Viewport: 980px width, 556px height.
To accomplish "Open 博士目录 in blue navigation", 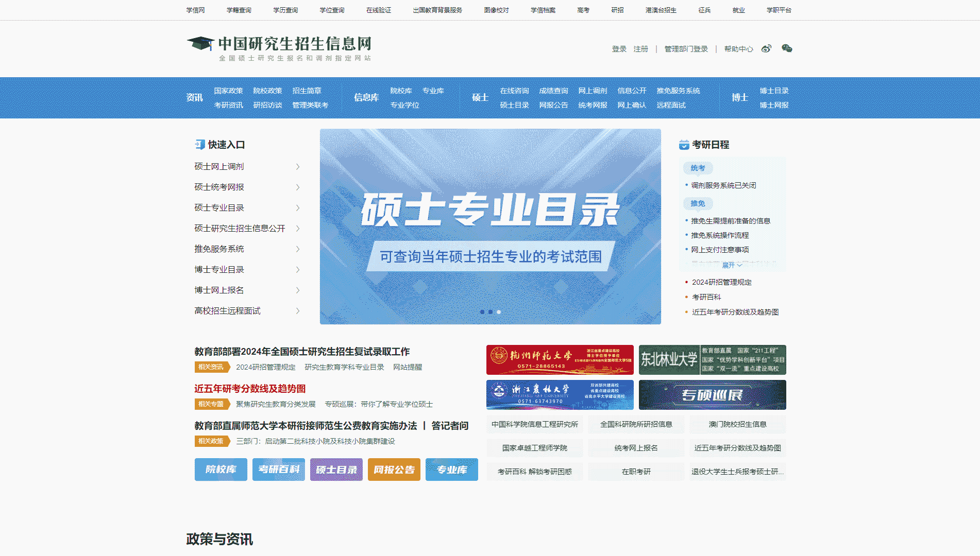I will (x=774, y=91).
